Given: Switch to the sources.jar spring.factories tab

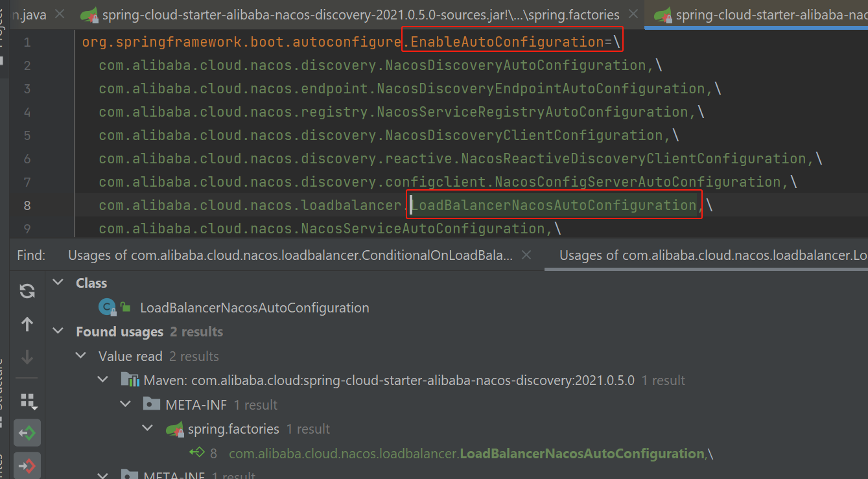Looking at the screenshot, I should click(361, 14).
